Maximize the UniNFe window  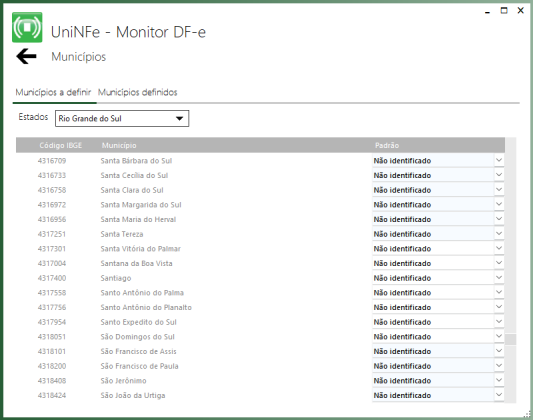[504, 11]
